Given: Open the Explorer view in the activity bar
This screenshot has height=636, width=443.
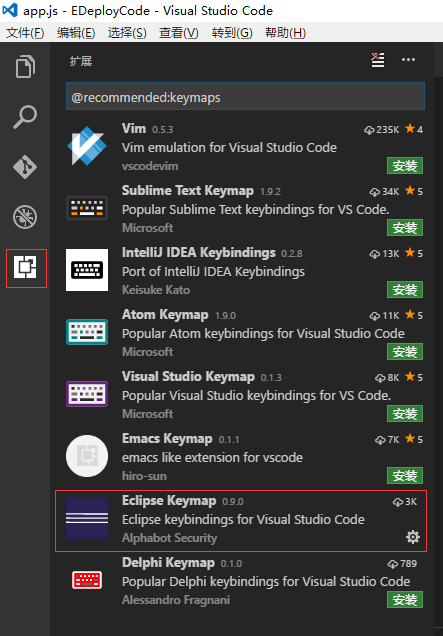Looking at the screenshot, I should click(x=25, y=67).
